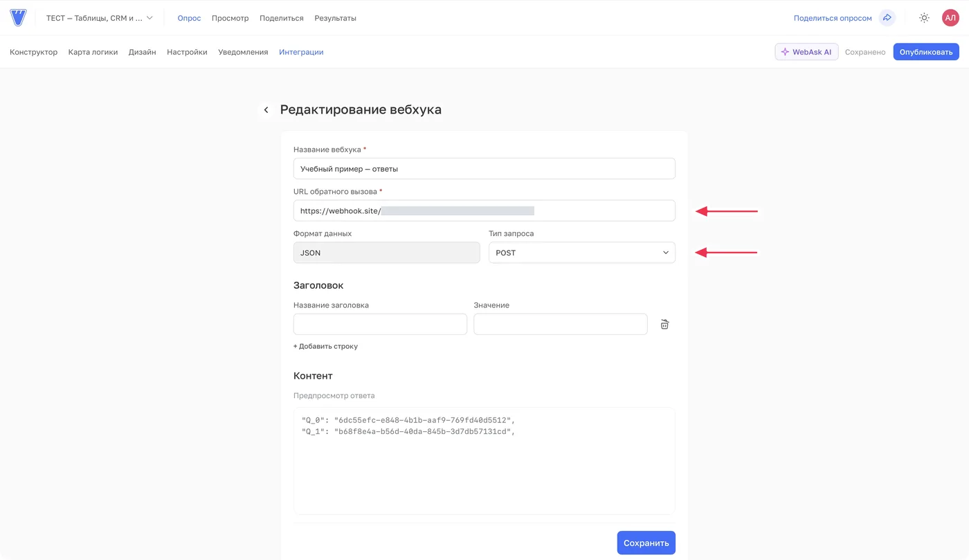Switch to the Опрос tab

point(189,18)
